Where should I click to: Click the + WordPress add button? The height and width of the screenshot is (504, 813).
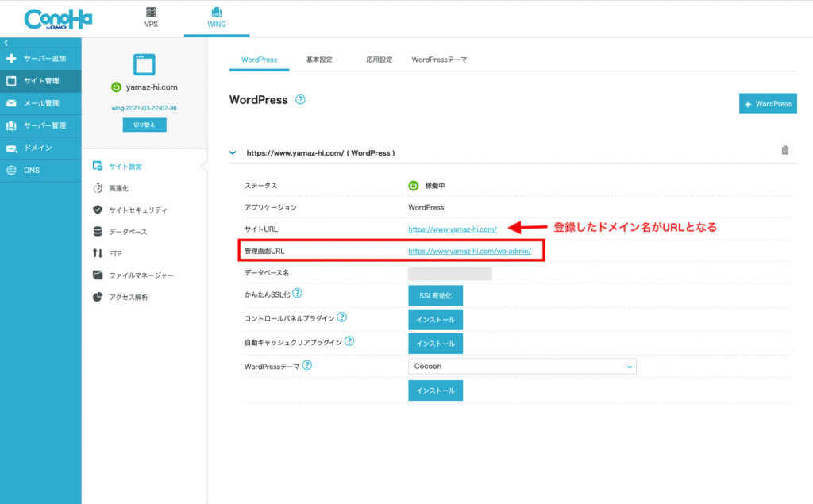(768, 104)
